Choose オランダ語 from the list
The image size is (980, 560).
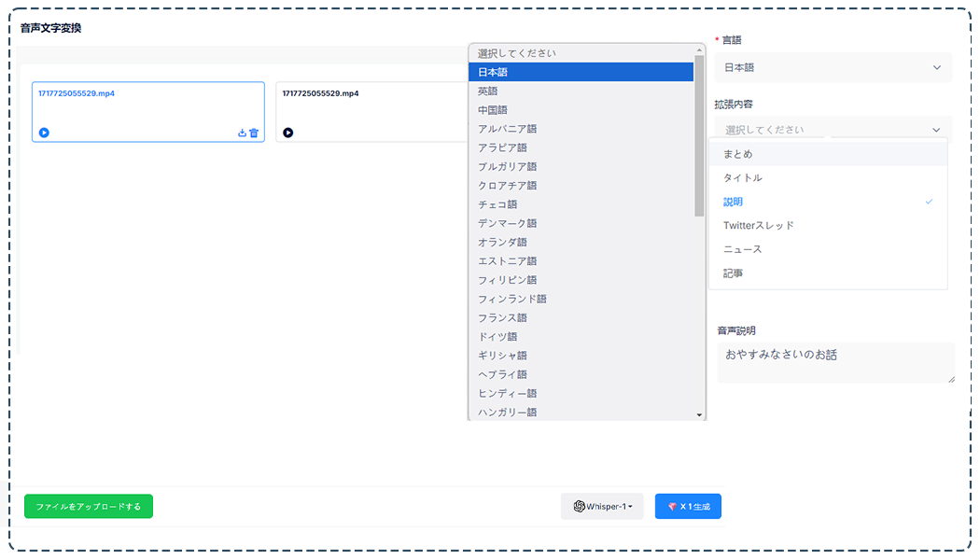tap(581, 242)
